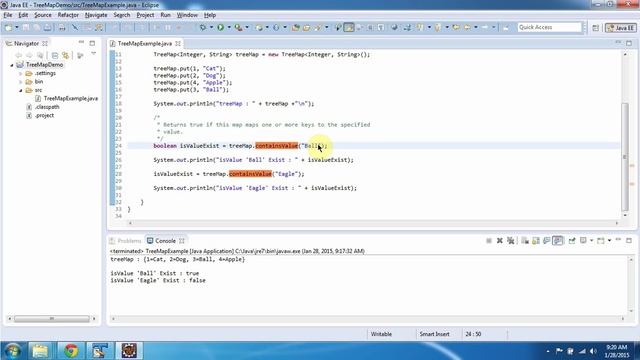The image size is (640, 360).
Task: Toggle Show Console on Standard Out
Action: pos(547,241)
